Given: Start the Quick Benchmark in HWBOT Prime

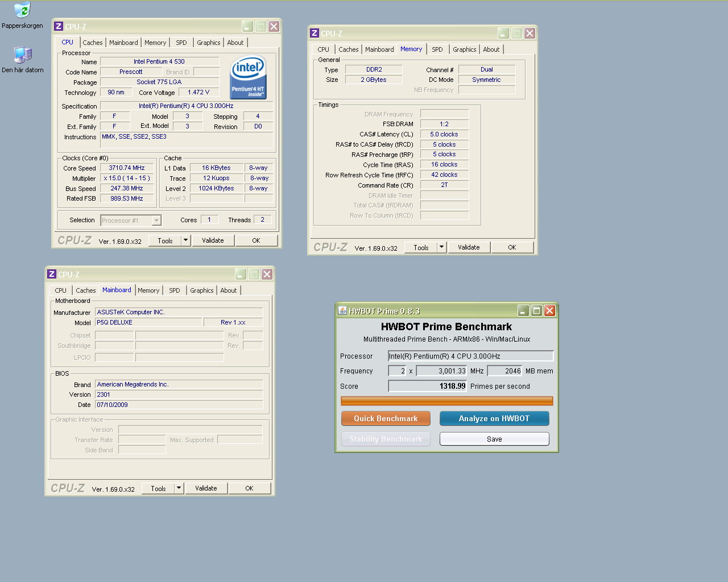Looking at the screenshot, I should [386, 418].
